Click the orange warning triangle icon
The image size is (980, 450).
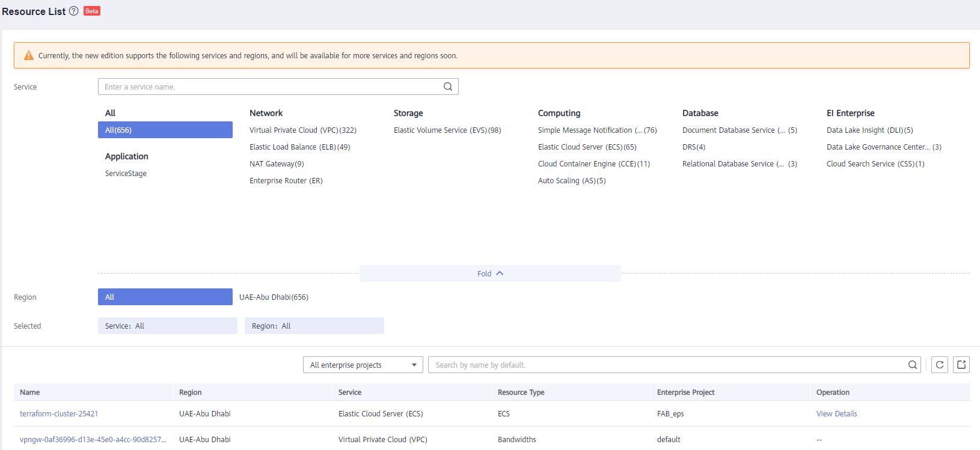(x=28, y=55)
